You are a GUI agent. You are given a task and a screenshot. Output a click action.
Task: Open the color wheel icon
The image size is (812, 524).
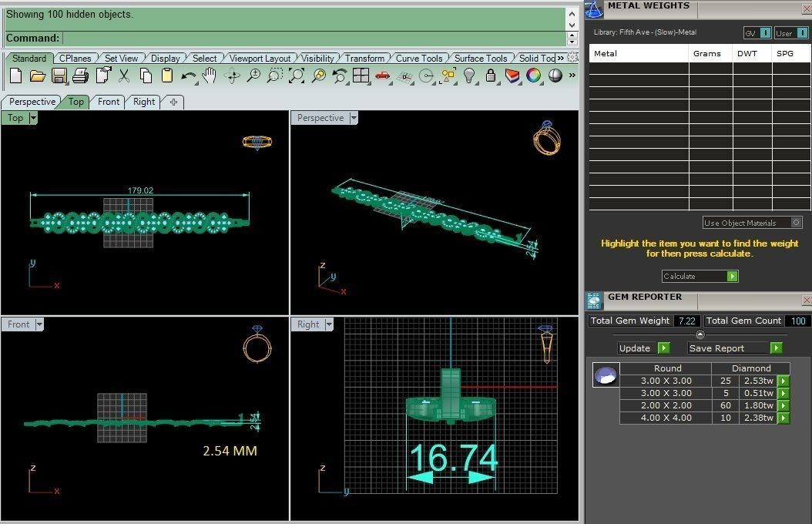(533, 76)
